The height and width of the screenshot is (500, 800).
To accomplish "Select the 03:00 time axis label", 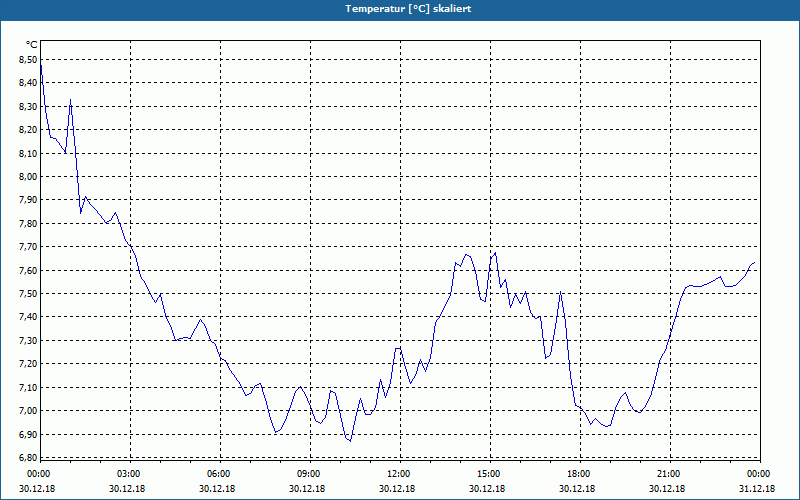I will (x=128, y=474).
